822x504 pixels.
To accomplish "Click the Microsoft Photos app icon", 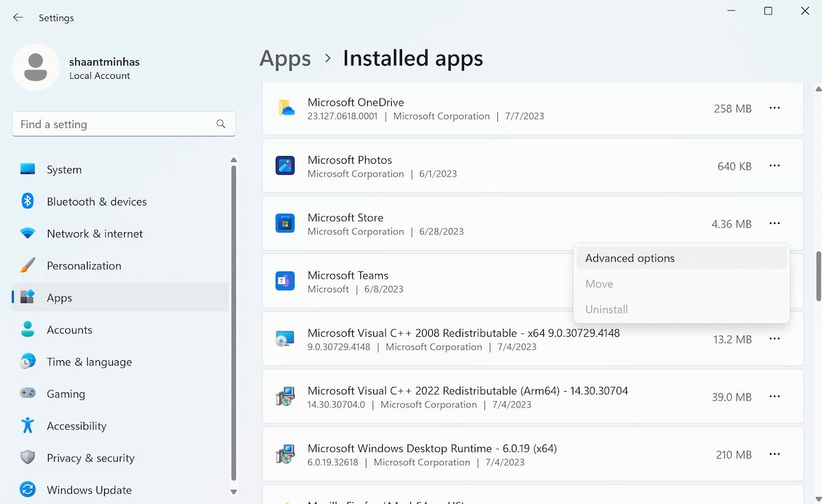I will coord(285,166).
